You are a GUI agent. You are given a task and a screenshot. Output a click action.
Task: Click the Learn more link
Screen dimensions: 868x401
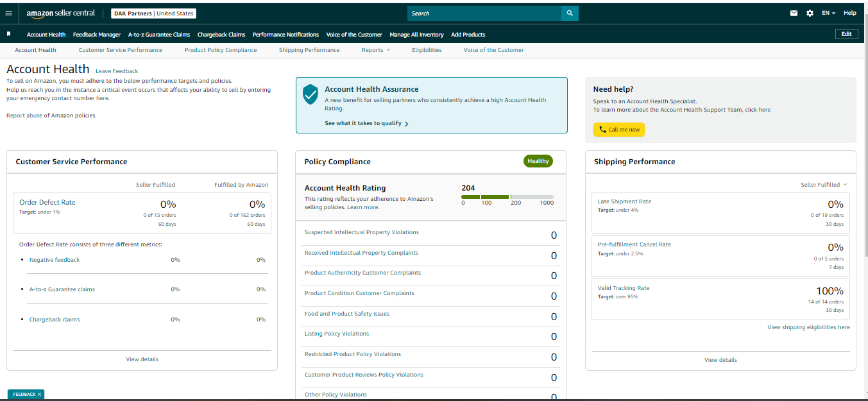[x=362, y=207]
